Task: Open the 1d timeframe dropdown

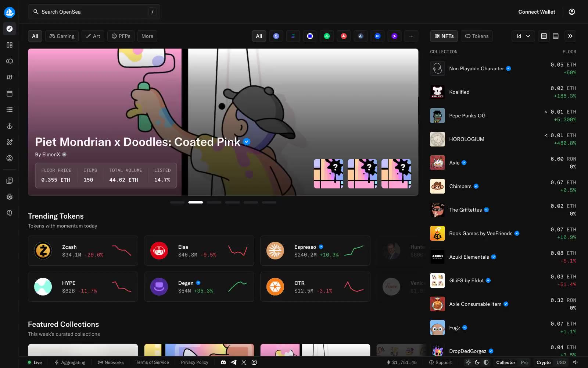Action: pyautogui.click(x=523, y=36)
